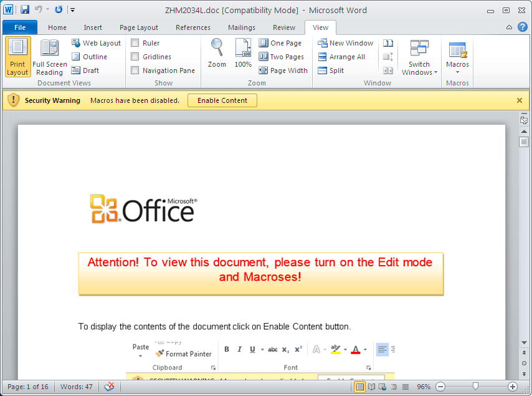
Task: Open the File tab
Action: click(x=20, y=27)
